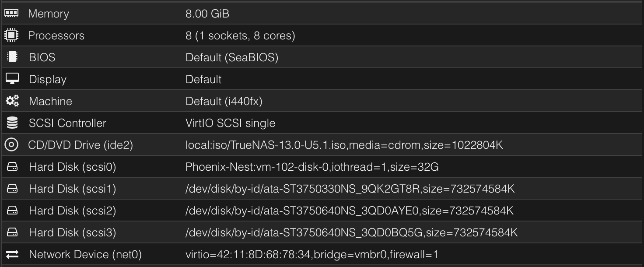Click the Processors chip icon
The height and width of the screenshot is (267, 644).
[x=11, y=35]
